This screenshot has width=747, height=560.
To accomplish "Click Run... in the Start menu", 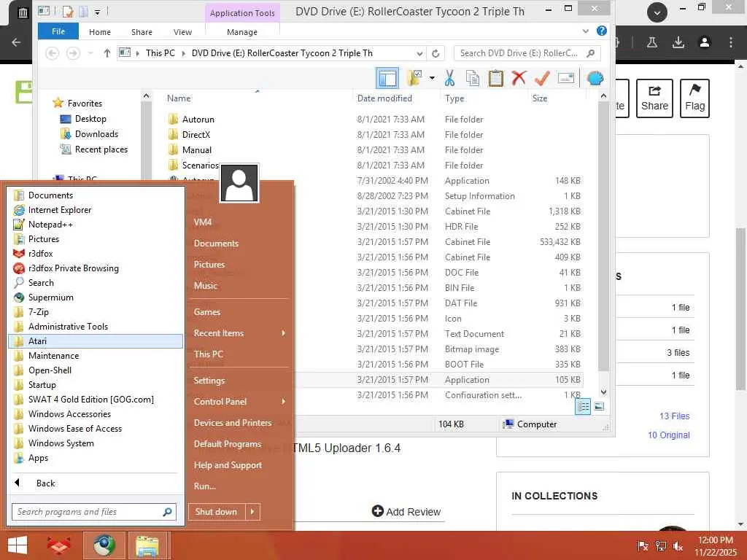I will click(205, 486).
